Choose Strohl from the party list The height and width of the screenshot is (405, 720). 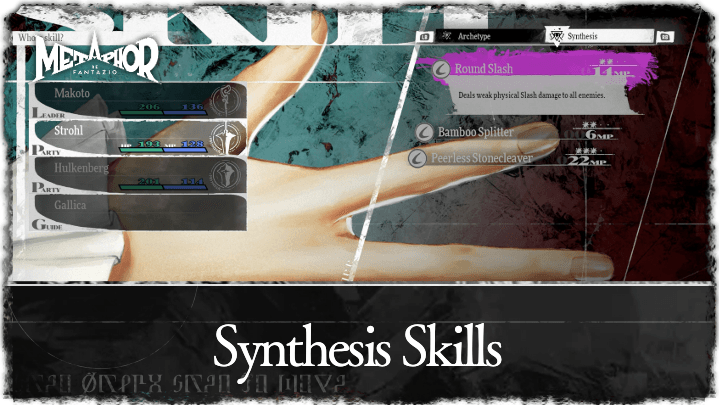click(x=140, y=137)
